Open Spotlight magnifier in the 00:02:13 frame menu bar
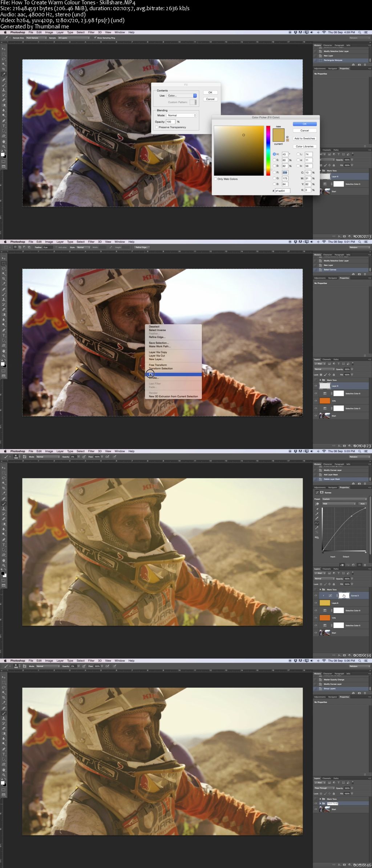372x868 pixels. [360, 32]
